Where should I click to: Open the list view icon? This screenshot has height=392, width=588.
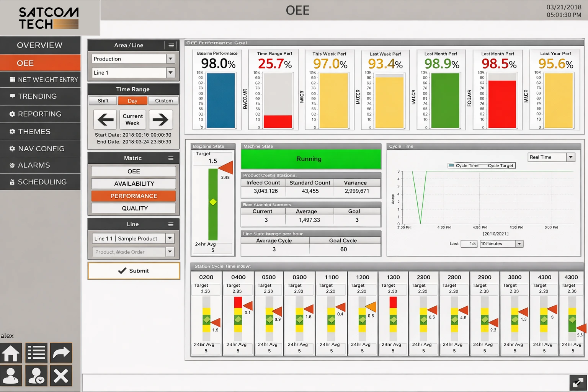point(36,353)
